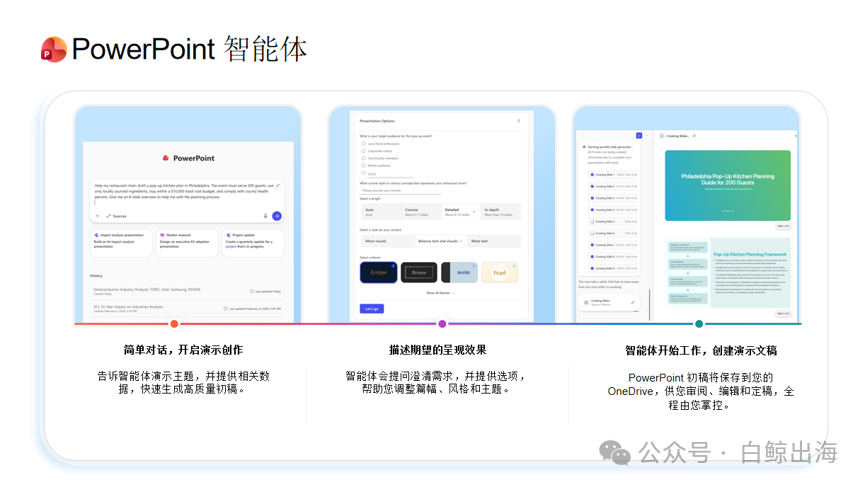Viewport: 865px width, 487px height.
Task: Click the Creating Slide 8 progress row
Action: (x=613, y=256)
